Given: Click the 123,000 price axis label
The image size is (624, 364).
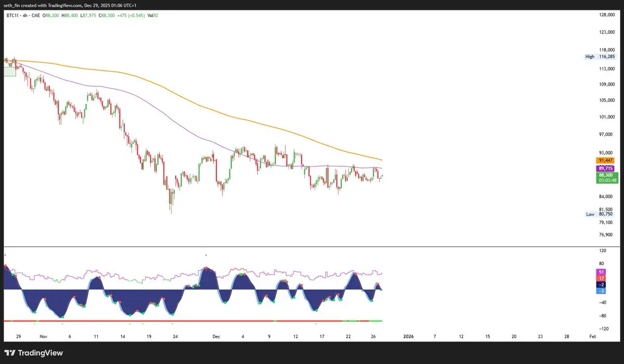Looking at the screenshot, I should coord(607,32).
